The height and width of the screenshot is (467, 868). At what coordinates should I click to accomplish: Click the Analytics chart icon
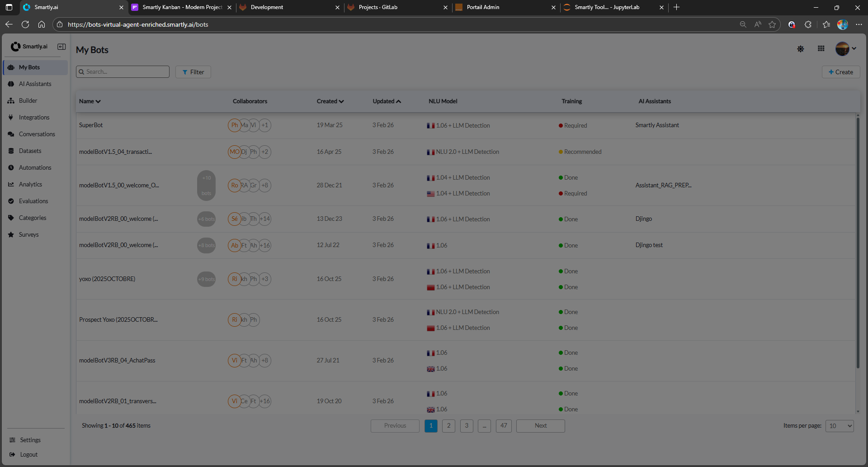11,185
